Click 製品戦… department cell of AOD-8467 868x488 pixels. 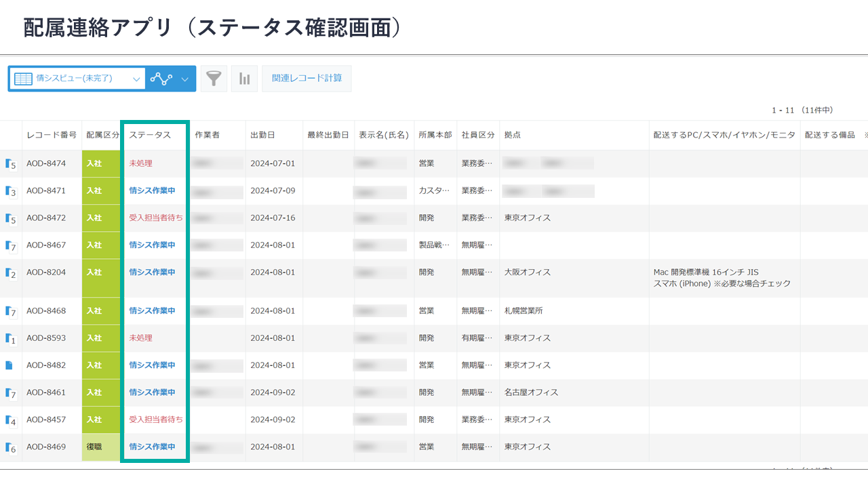[x=434, y=245]
